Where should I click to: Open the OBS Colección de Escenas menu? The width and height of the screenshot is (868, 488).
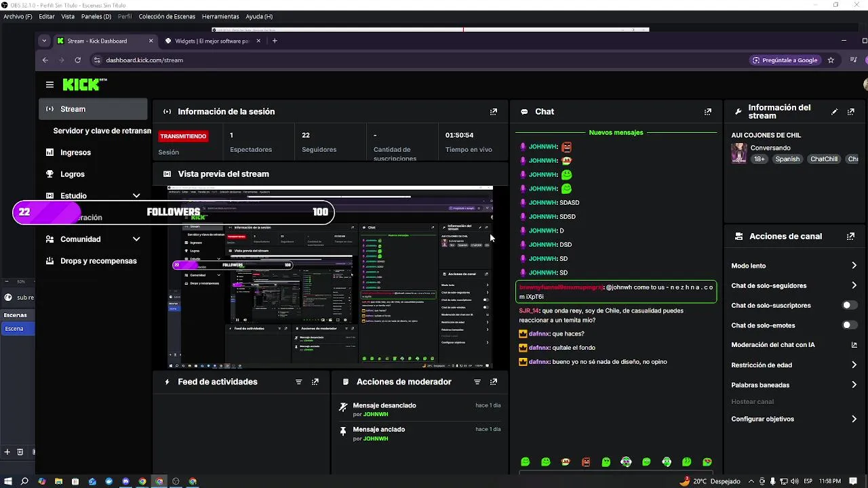[x=167, y=16]
